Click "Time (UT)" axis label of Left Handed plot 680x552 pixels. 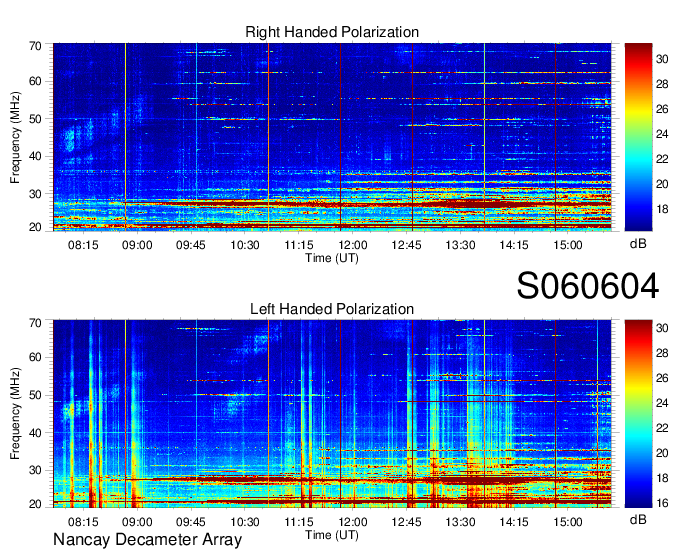pos(332,535)
